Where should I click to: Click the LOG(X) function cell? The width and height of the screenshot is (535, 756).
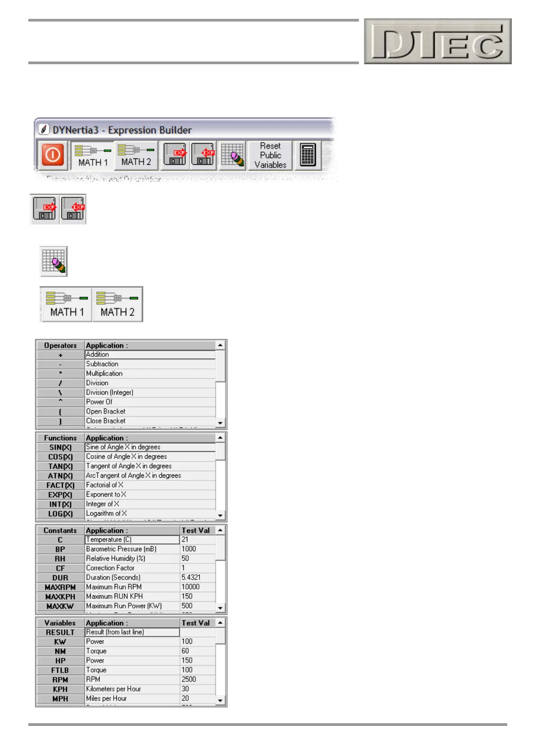coord(60,514)
